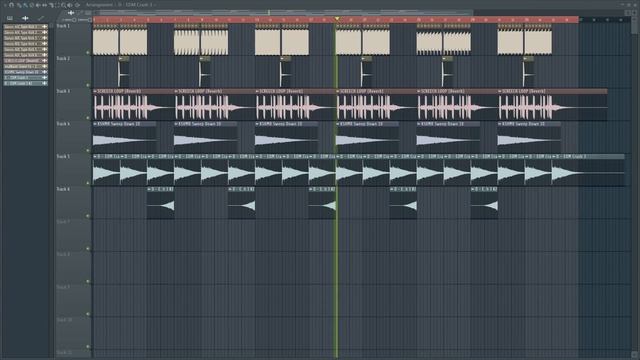Select KSHMR Sweep Down 10 in the picker list

26,72
